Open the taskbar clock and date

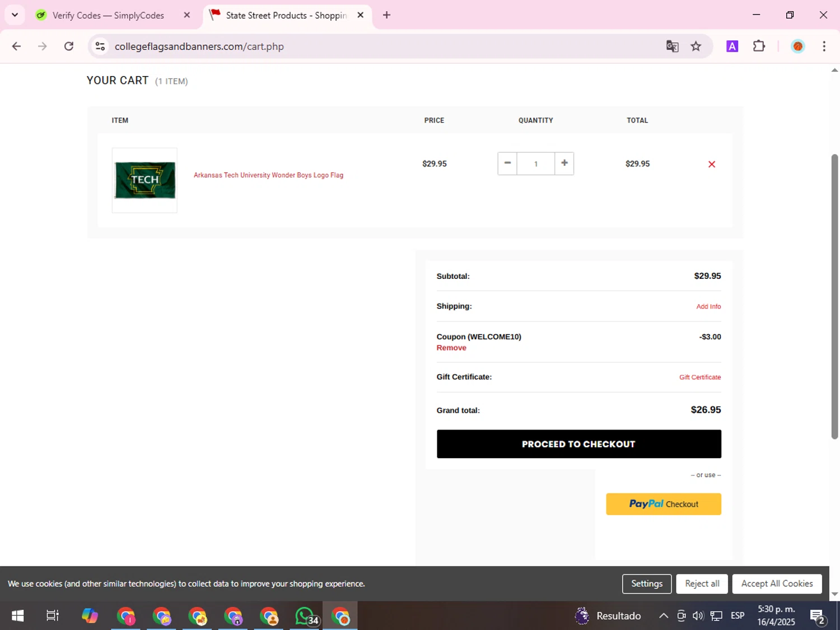(x=776, y=616)
